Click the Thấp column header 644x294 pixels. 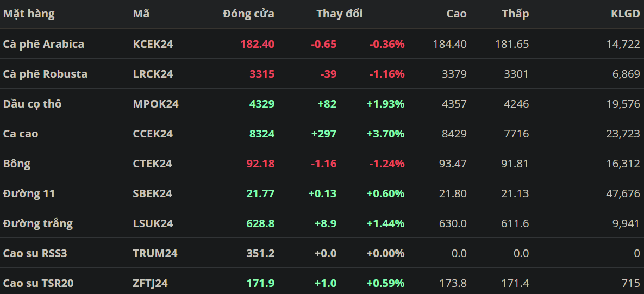click(x=515, y=14)
